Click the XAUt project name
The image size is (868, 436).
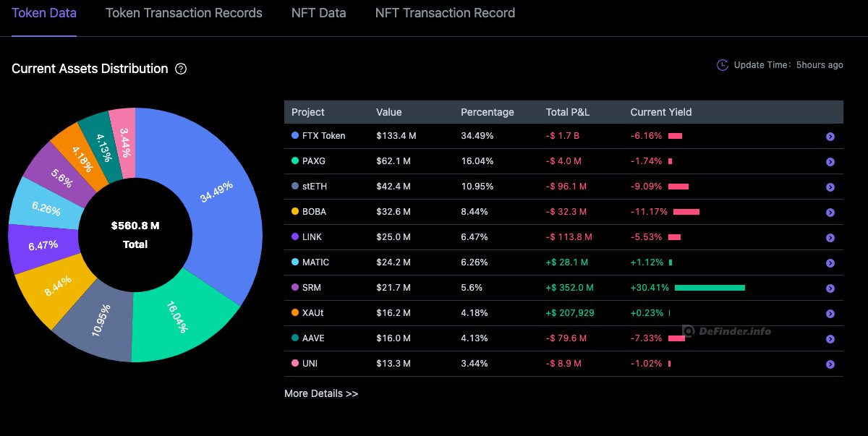pos(315,313)
